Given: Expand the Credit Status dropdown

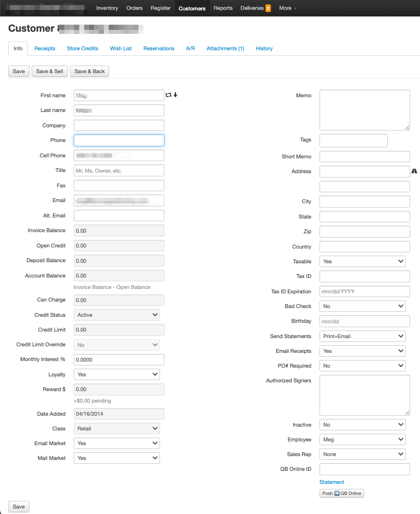Looking at the screenshot, I should coord(117,315).
